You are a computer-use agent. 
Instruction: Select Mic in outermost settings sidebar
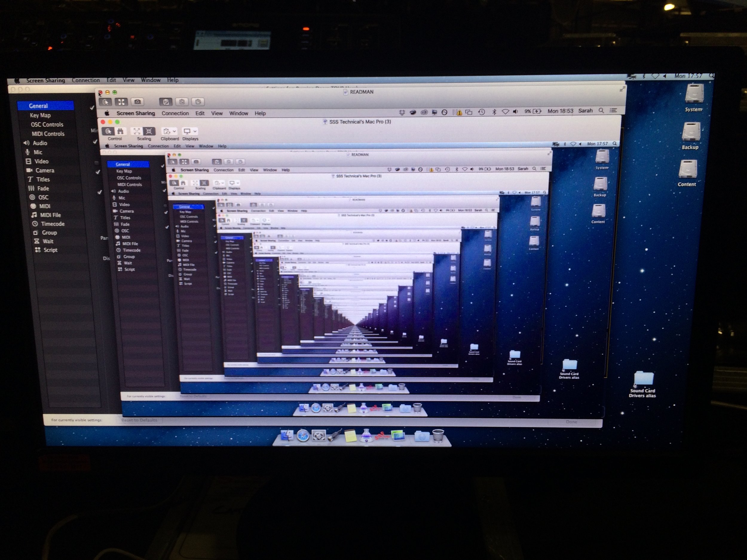point(38,152)
